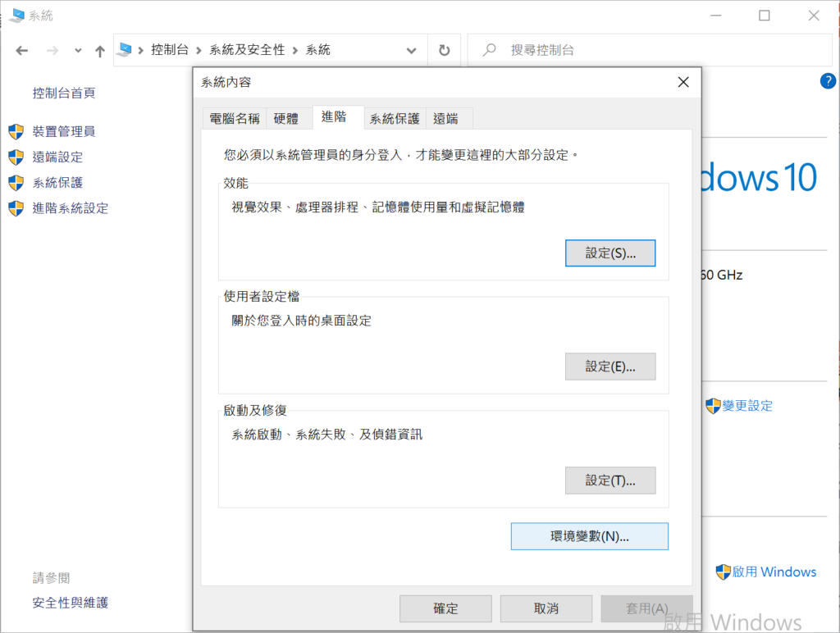Image resolution: width=840 pixels, height=633 pixels.
Task: Click the 搜尋控制台 search field
Action: tap(650, 50)
